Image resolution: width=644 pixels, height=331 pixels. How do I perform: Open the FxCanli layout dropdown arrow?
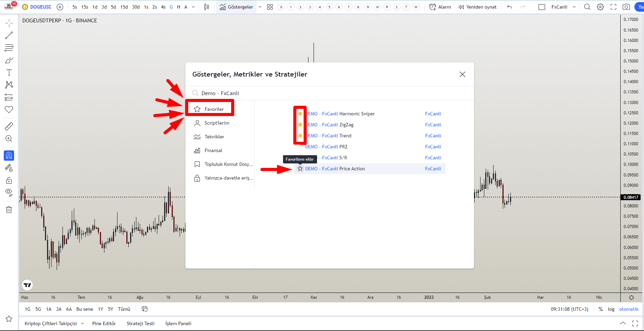(574, 7)
